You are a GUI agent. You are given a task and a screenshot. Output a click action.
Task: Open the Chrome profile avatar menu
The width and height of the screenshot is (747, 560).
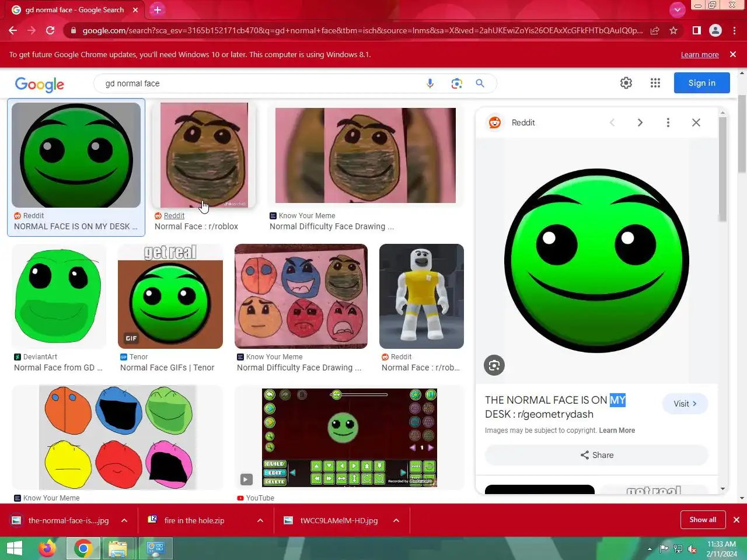pyautogui.click(x=715, y=30)
